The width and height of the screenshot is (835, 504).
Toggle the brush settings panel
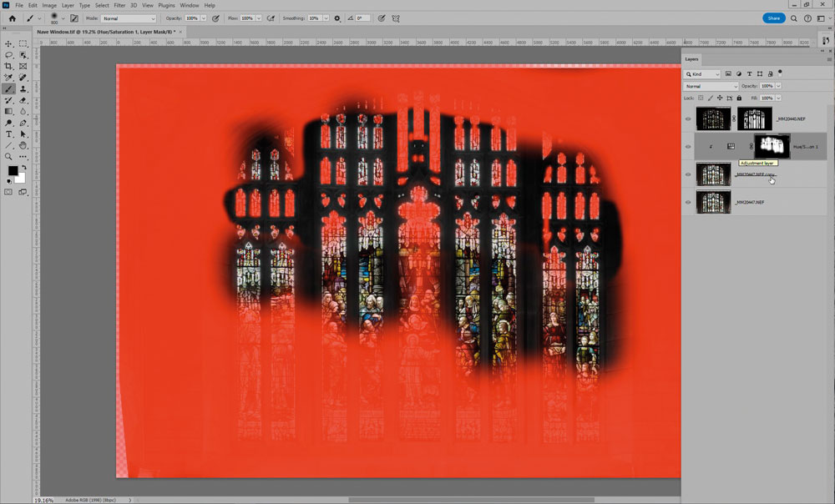pyautogui.click(x=74, y=18)
